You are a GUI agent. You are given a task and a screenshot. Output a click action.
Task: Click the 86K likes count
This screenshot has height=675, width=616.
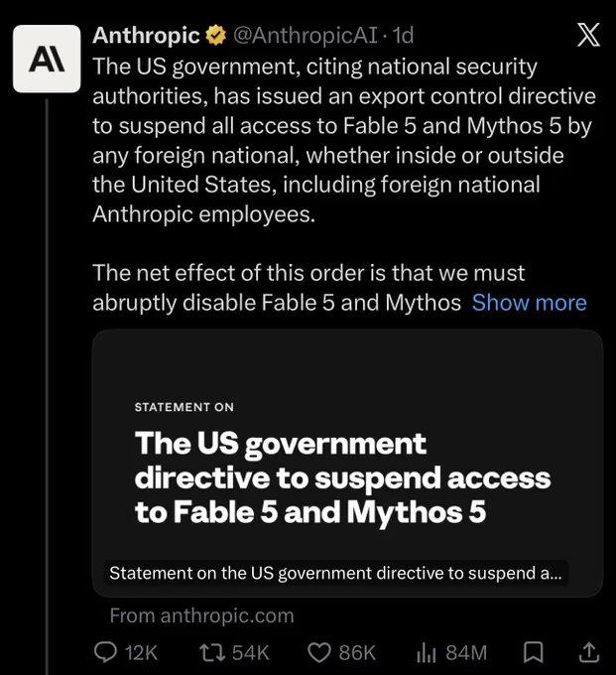[357, 652]
